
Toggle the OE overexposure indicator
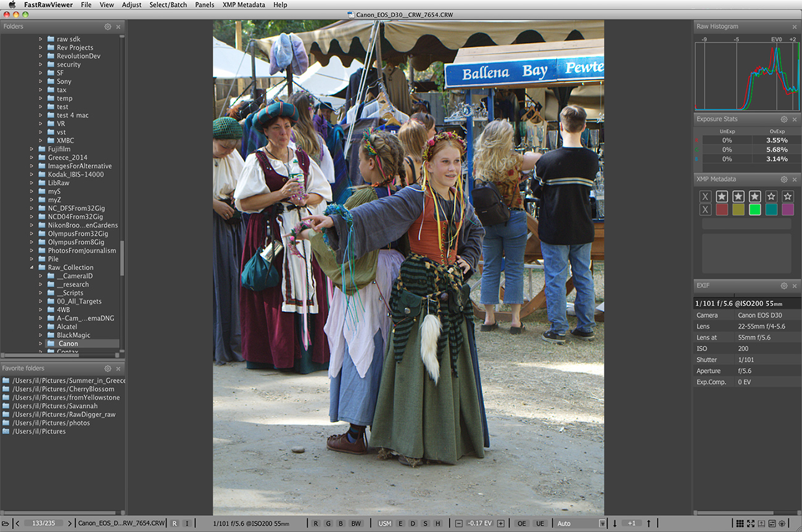pyautogui.click(x=521, y=523)
